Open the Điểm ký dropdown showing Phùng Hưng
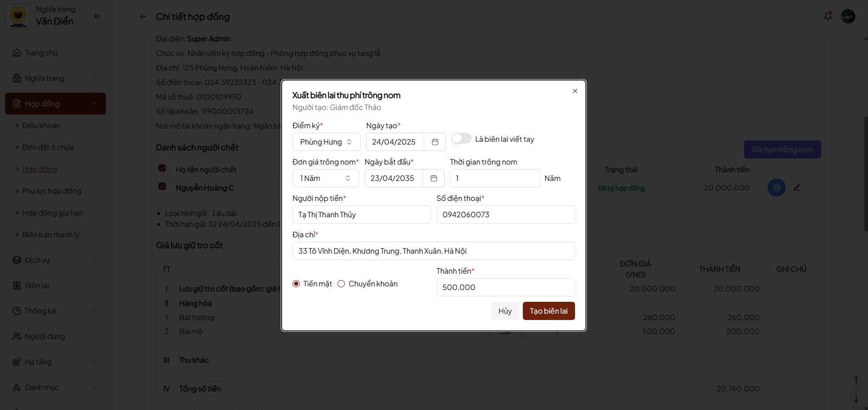 [326, 142]
